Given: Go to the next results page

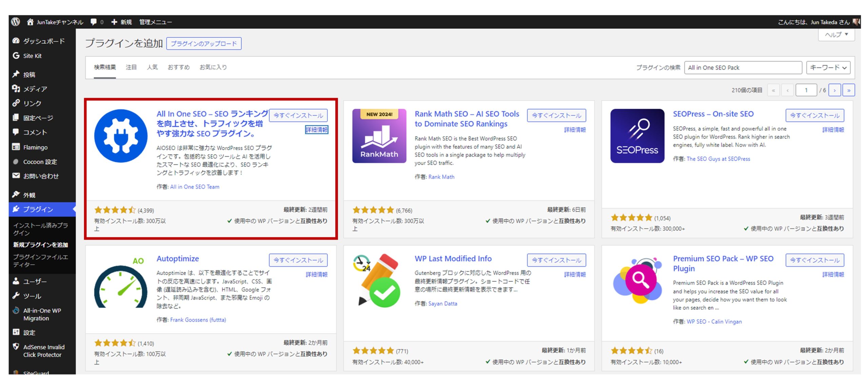Looking at the screenshot, I should point(834,90).
